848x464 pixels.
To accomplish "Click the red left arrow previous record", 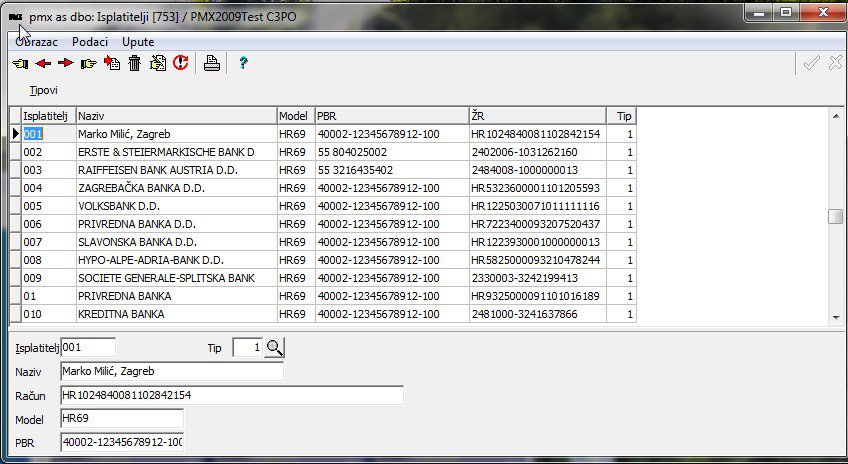I will (x=43, y=63).
